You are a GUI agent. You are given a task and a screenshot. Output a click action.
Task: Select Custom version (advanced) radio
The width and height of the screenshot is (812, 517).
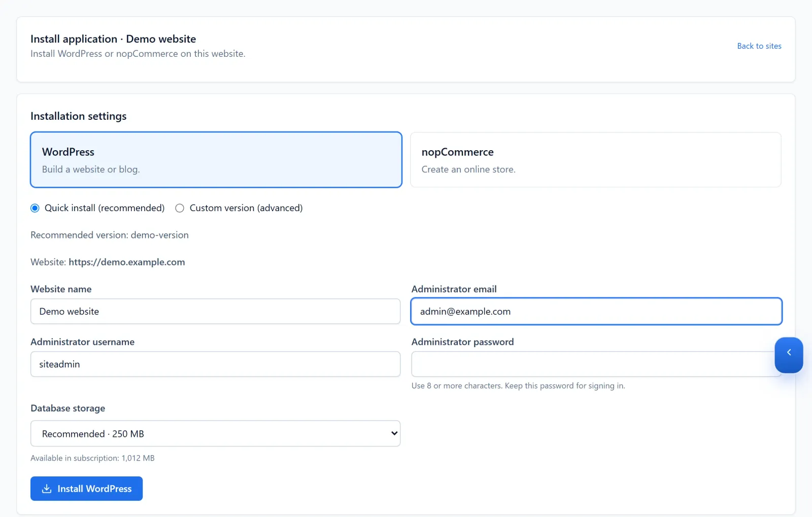[180, 208]
